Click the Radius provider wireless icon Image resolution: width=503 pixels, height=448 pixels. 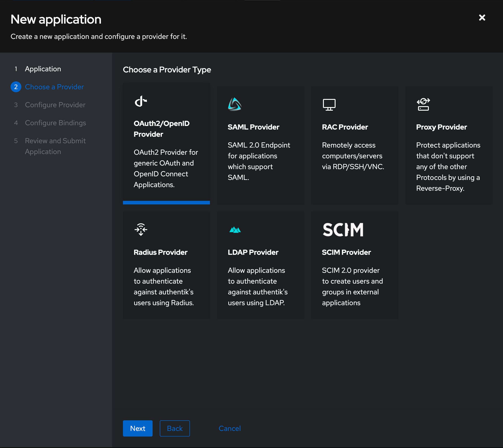pos(140,230)
